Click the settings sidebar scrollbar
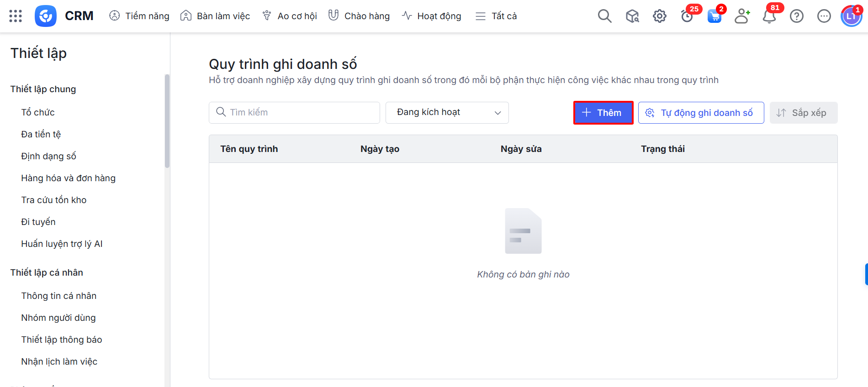Viewport: 868px width, 387px height. click(x=167, y=121)
